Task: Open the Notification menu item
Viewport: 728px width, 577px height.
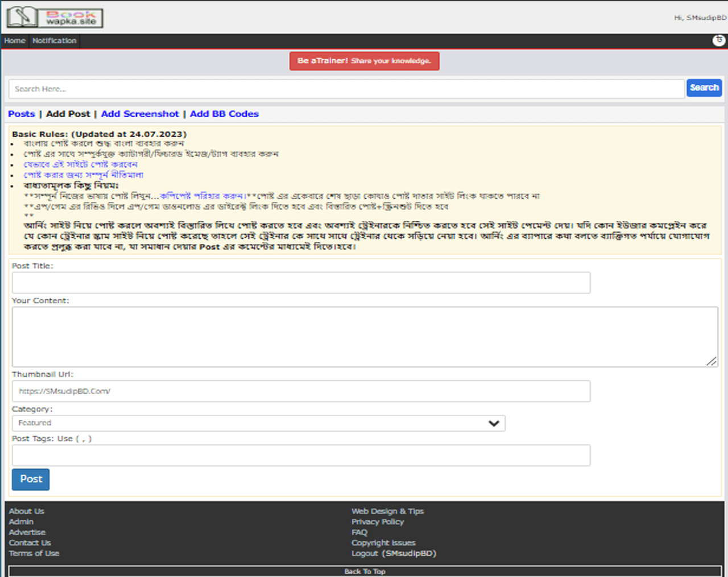Action: click(x=54, y=41)
